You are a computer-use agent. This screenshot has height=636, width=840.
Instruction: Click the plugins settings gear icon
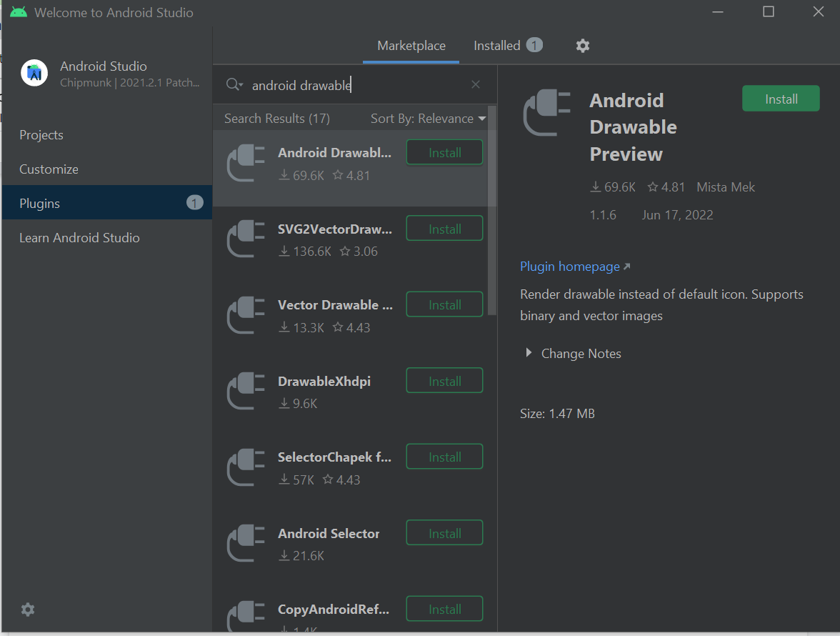[x=583, y=46]
